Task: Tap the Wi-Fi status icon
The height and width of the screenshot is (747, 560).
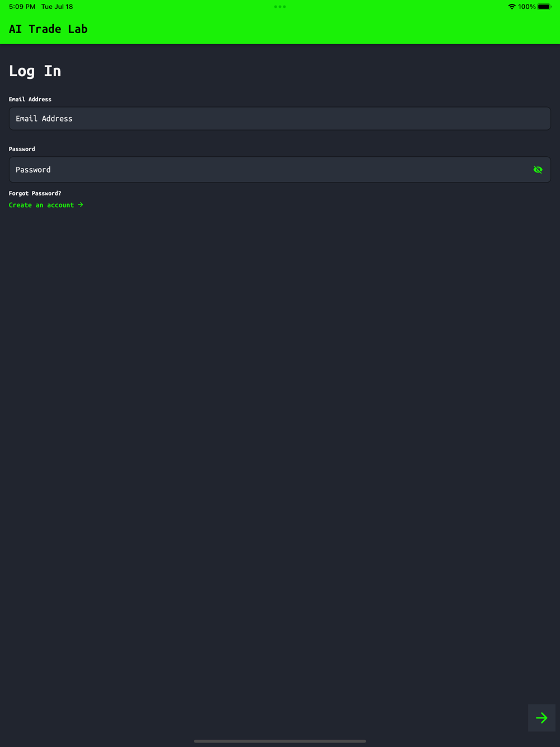Action: (511, 7)
